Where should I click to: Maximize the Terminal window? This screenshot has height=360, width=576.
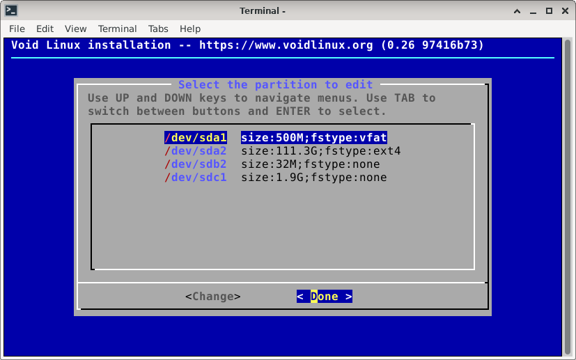point(549,11)
